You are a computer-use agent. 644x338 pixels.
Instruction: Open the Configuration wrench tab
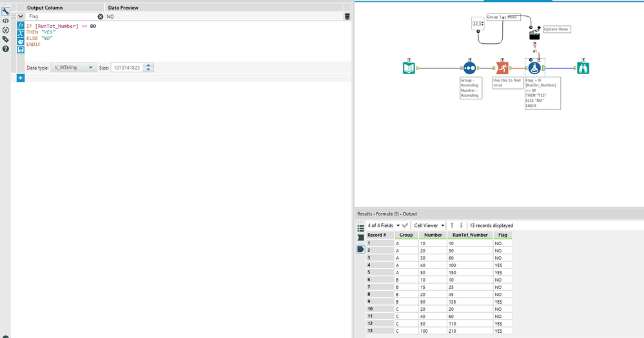pos(5,12)
